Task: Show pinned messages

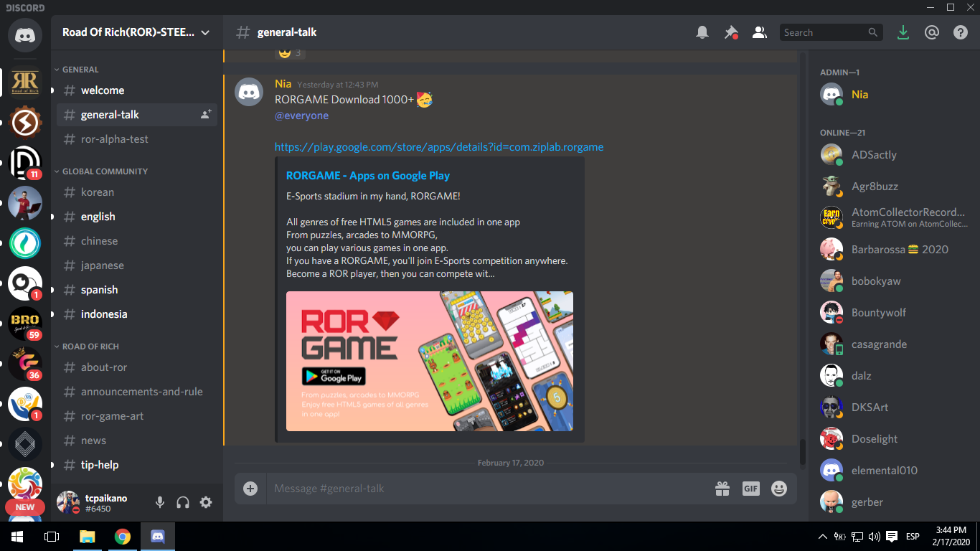Action: 731,32
